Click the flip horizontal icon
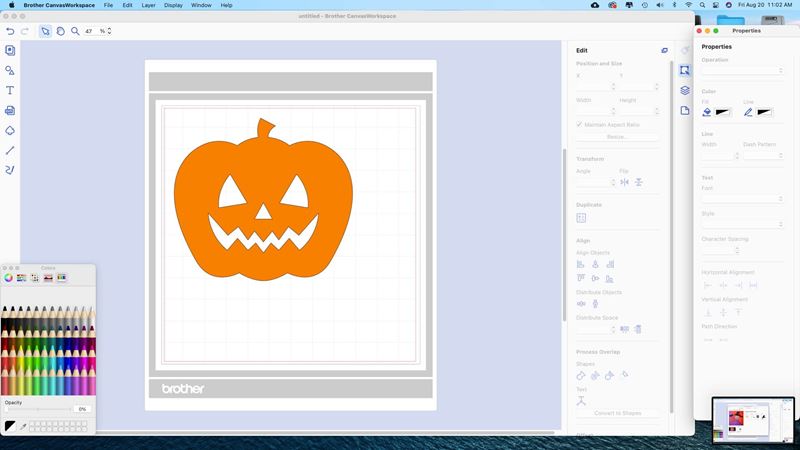Viewport: 800px width, 450px height. 624,182
